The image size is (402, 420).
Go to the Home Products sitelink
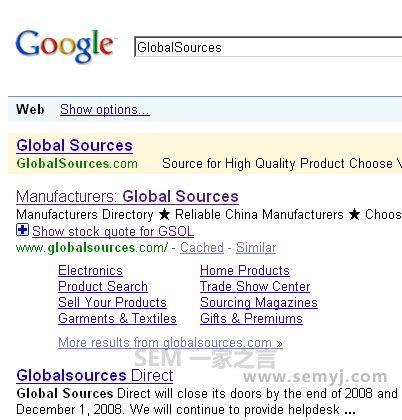click(245, 270)
